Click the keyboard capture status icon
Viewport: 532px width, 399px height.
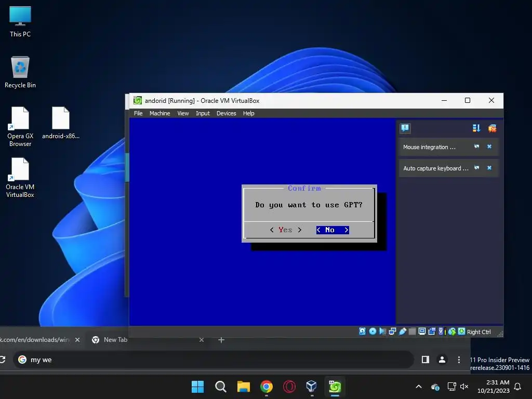point(461,331)
